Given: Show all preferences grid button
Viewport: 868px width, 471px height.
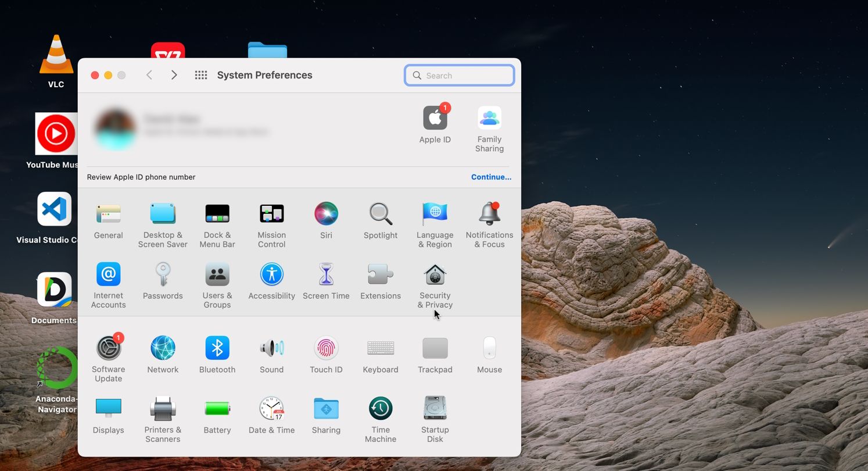Looking at the screenshot, I should click(x=201, y=75).
